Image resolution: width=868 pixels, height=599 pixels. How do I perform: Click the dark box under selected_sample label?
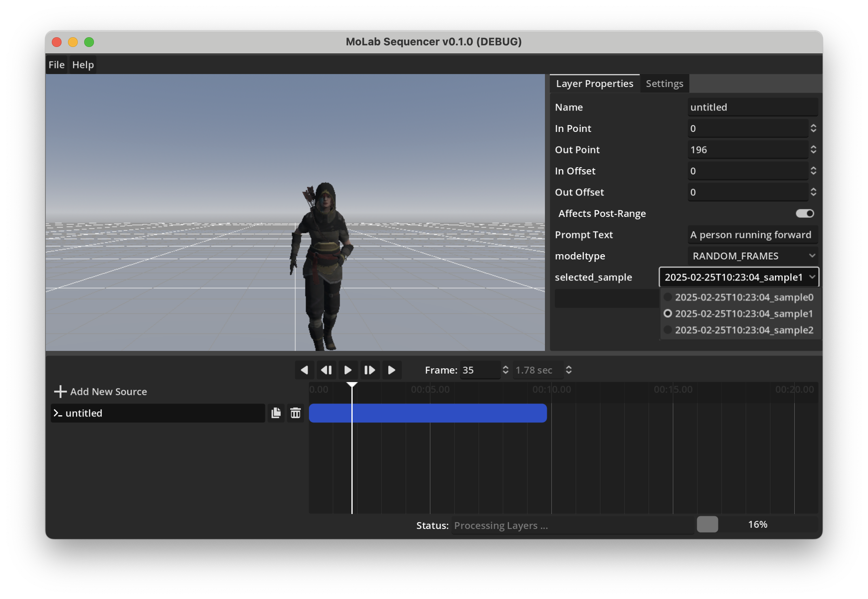click(x=606, y=298)
